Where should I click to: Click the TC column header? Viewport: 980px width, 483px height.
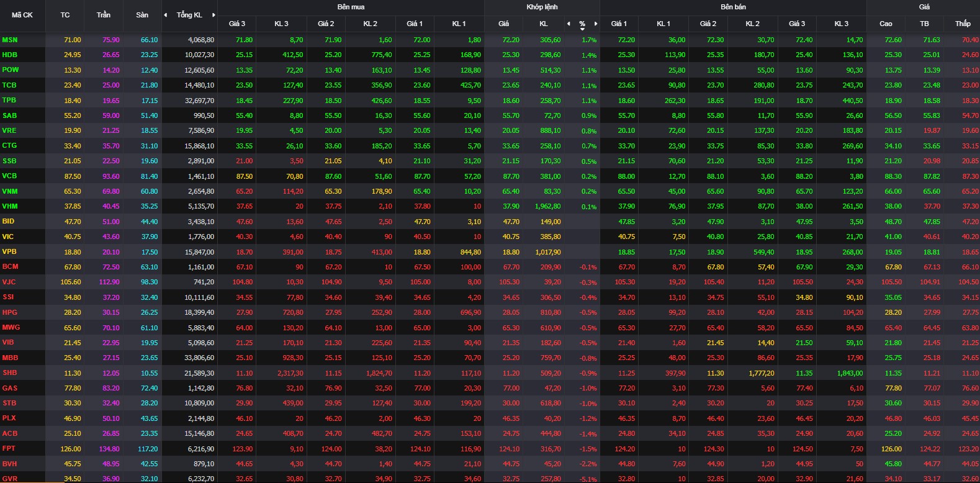tap(65, 15)
